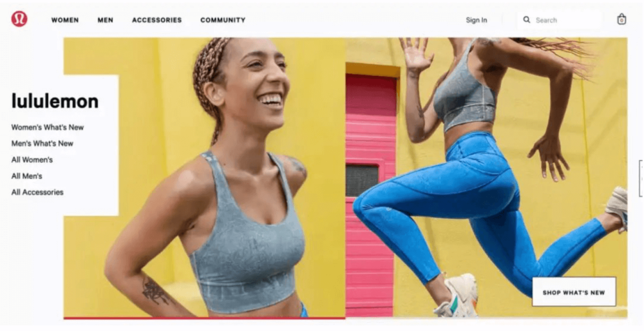The height and width of the screenshot is (331, 644).
Task: Click the search magnifying glass icon
Action: tap(527, 20)
